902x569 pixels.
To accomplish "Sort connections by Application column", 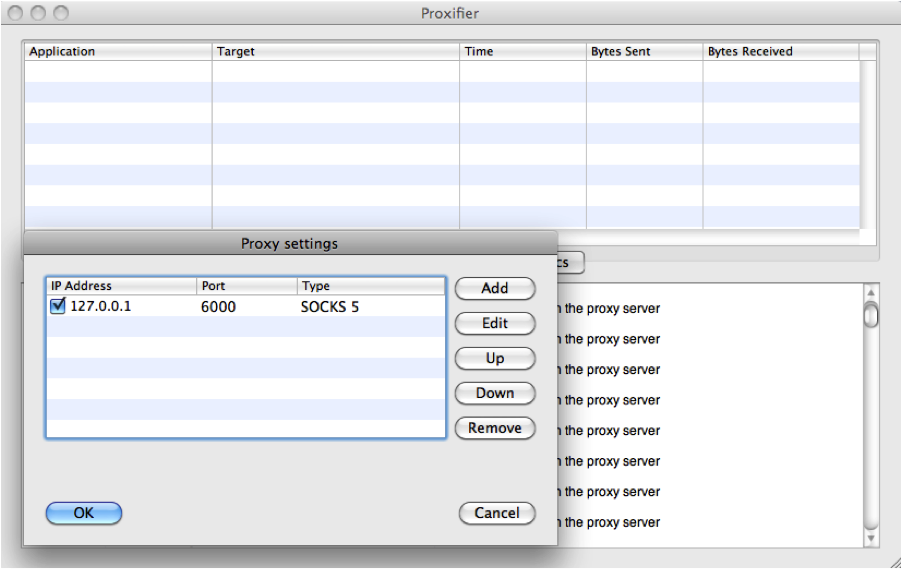I will click(118, 52).
